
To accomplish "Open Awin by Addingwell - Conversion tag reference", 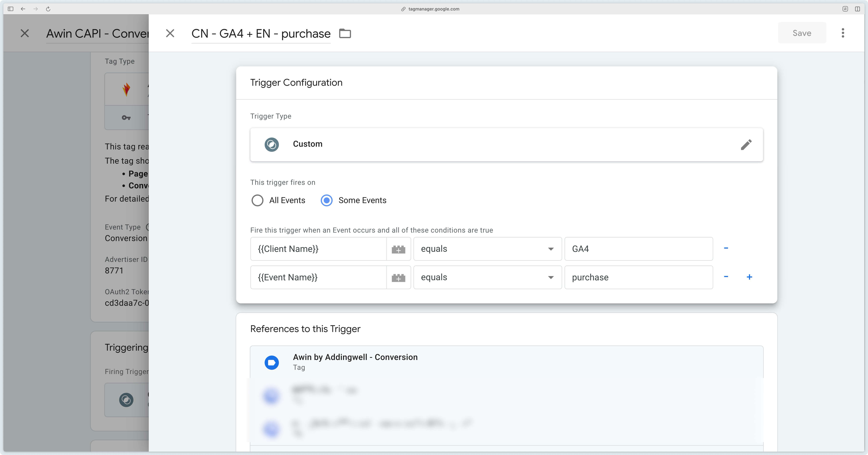I will (x=506, y=362).
